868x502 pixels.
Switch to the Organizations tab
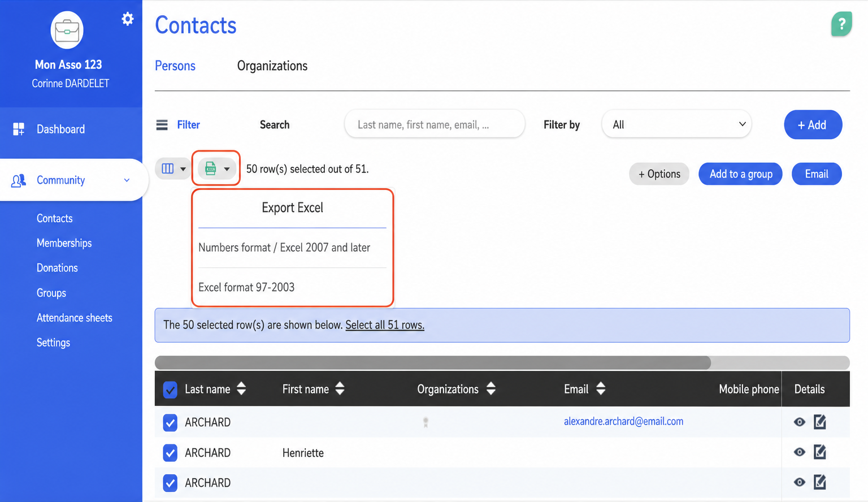(x=272, y=66)
